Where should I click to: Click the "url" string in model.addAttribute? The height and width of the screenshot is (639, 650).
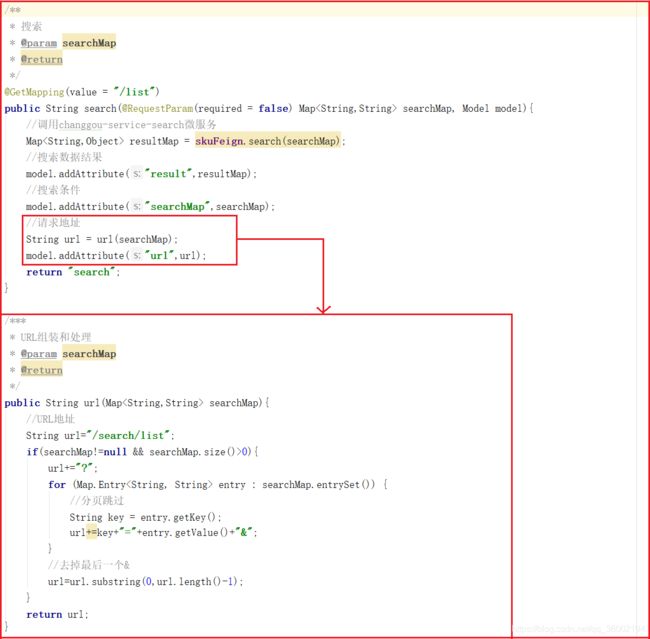159,255
